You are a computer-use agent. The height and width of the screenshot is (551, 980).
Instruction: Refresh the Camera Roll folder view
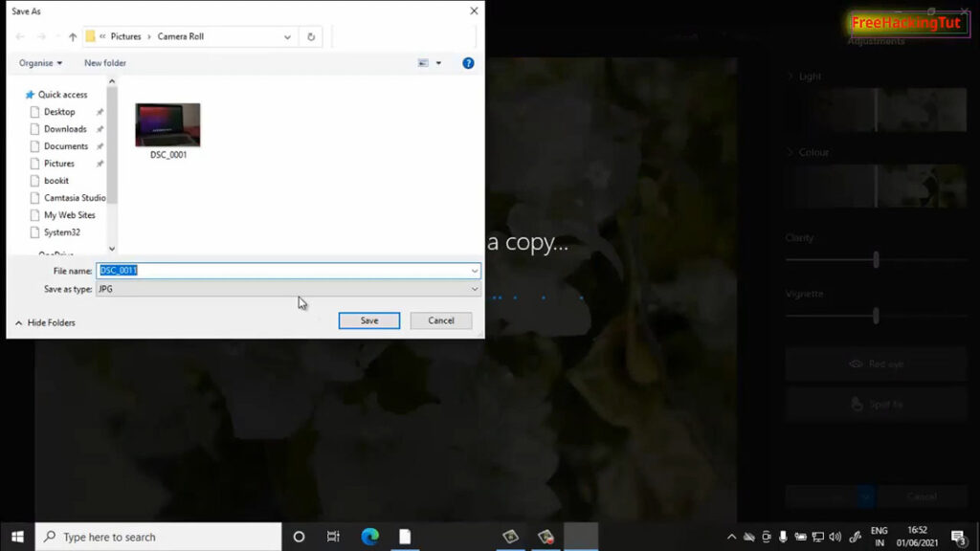click(311, 37)
